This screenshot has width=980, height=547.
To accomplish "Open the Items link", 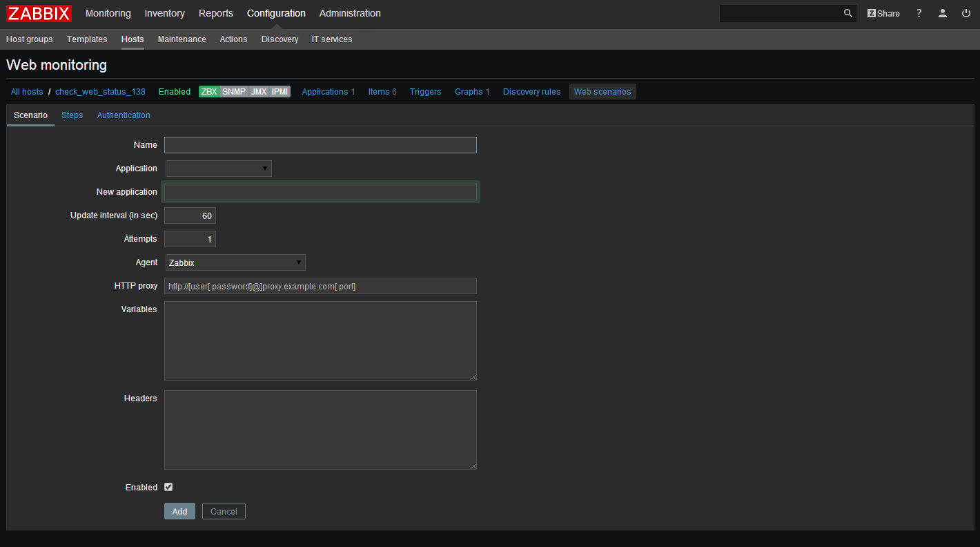I will point(379,92).
